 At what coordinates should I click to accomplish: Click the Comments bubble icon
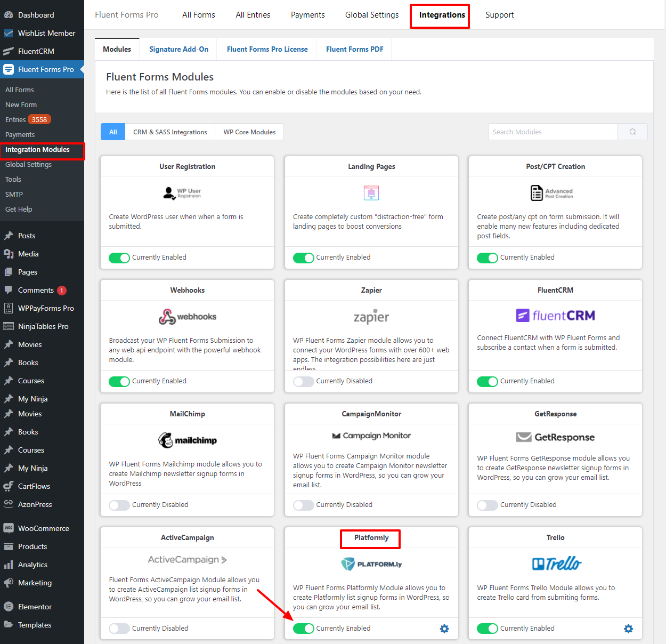9,290
